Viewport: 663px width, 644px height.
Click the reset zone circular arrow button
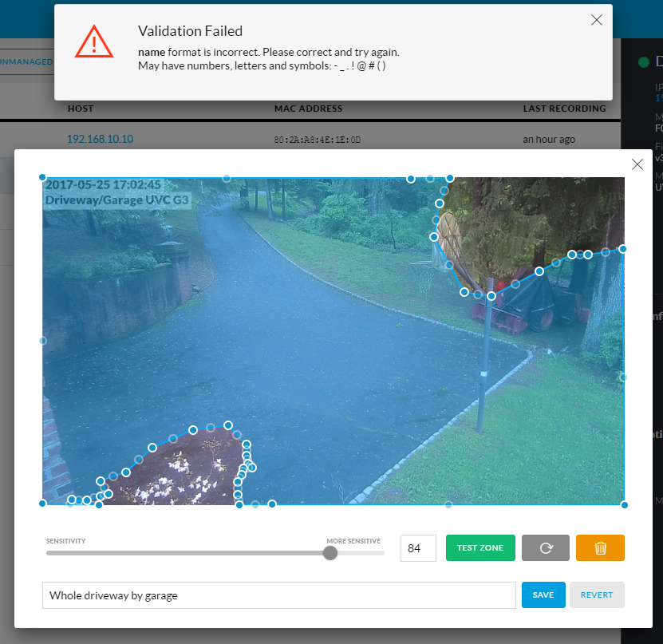(x=546, y=548)
